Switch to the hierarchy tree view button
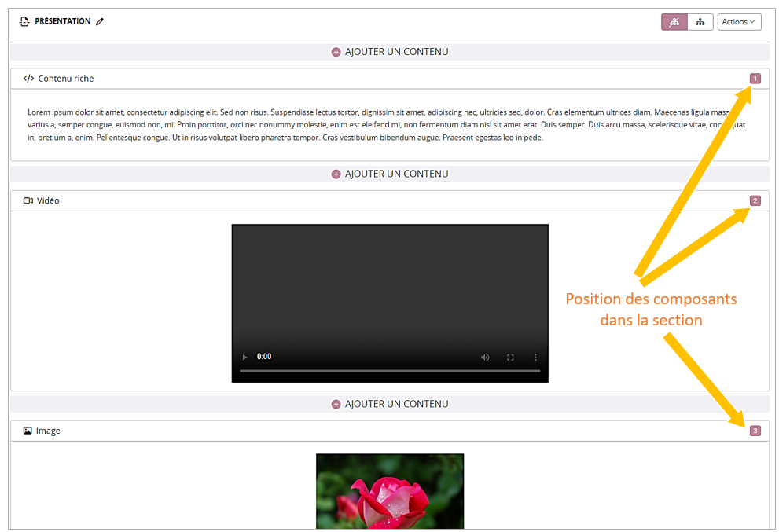Image resolution: width=779 pixels, height=532 pixels. pos(700,22)
